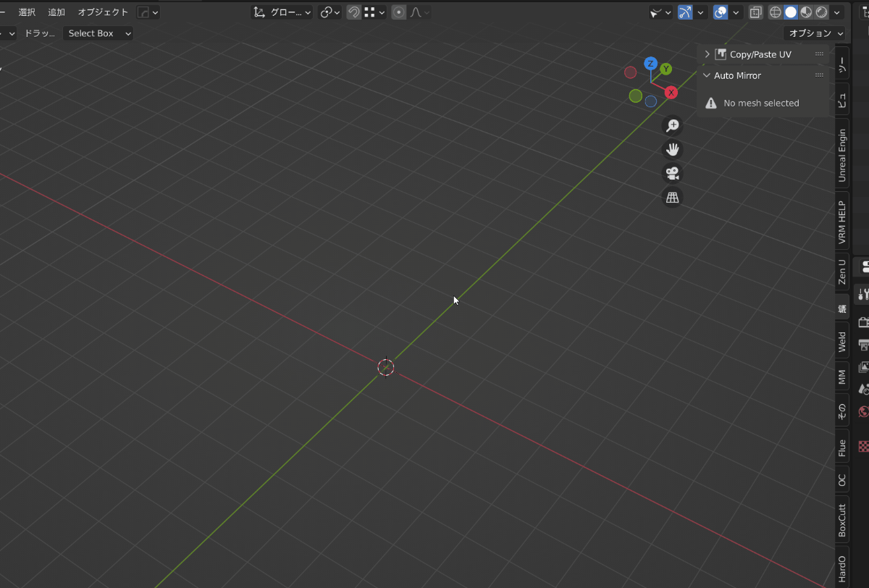Click the red X axis gizmo ball

pos(671,93)
